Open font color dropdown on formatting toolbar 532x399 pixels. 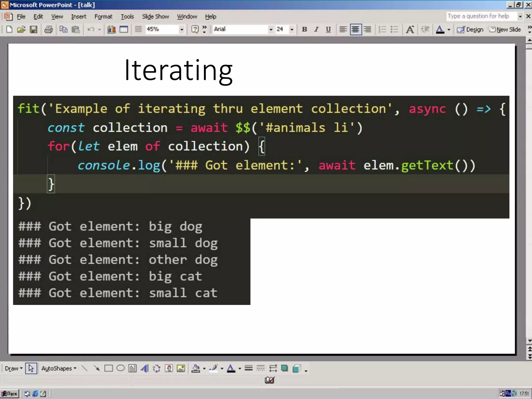point(449,29)
